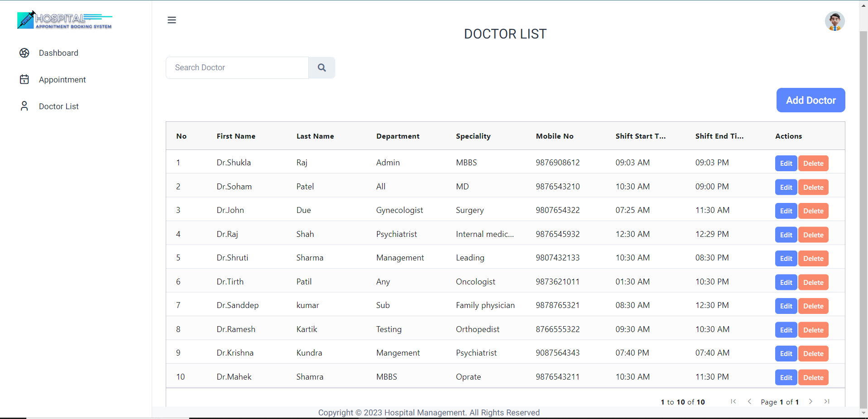Delete Dr.Raj Shah's row
This screenshot has height=419, width=868.
(x=813, y=235)
